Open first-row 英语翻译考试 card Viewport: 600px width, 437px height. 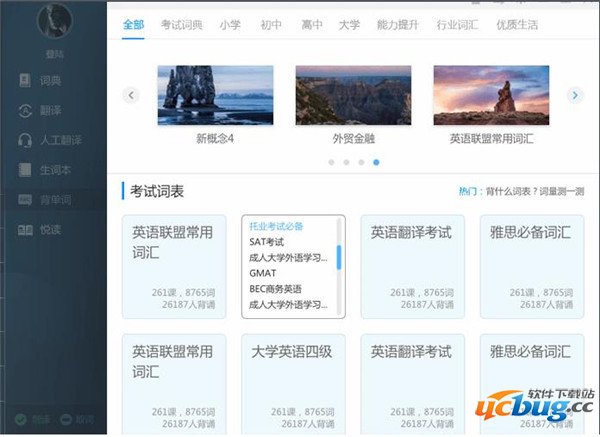coord(412,267)
